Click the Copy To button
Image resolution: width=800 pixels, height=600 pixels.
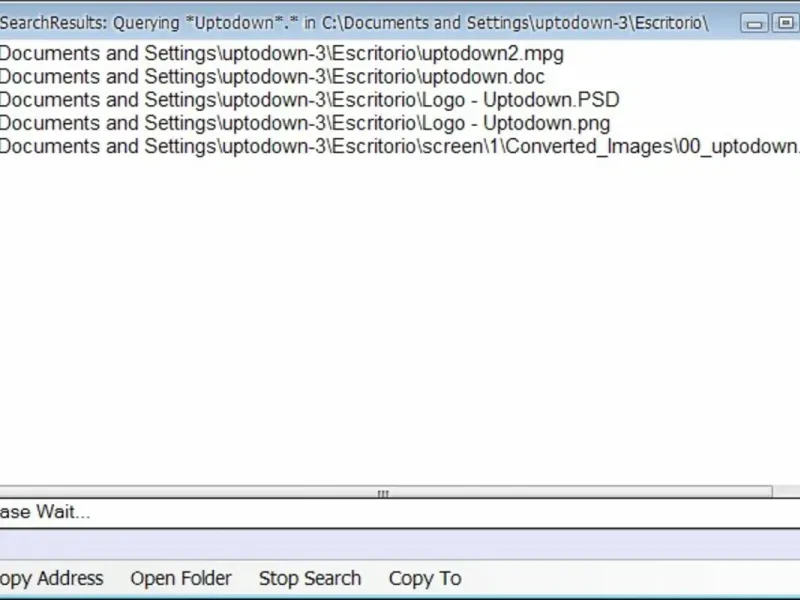[x=425, y=578]
